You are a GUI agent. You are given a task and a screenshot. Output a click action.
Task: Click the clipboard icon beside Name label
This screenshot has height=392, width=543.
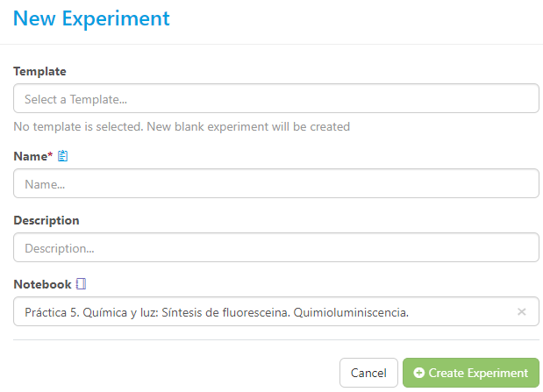[63, 156]
